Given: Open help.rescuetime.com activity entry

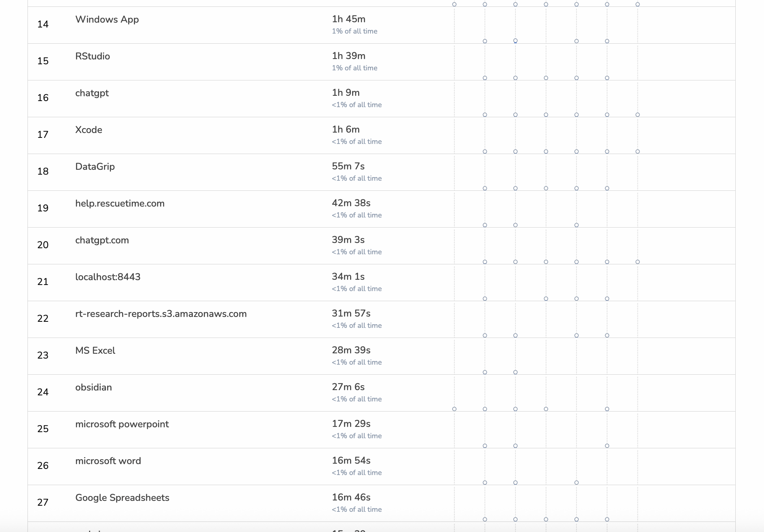Looking at the screenshot, I should [x=120, y=203].
